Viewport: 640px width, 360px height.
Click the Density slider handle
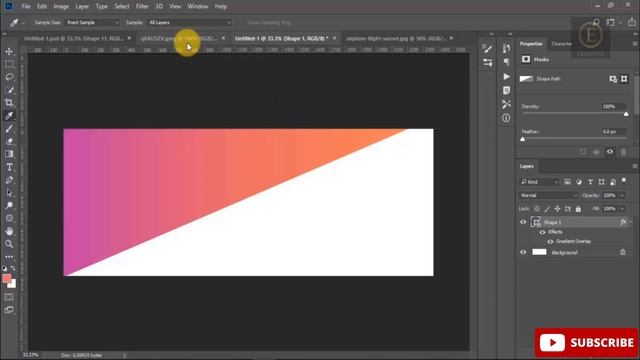626,114
